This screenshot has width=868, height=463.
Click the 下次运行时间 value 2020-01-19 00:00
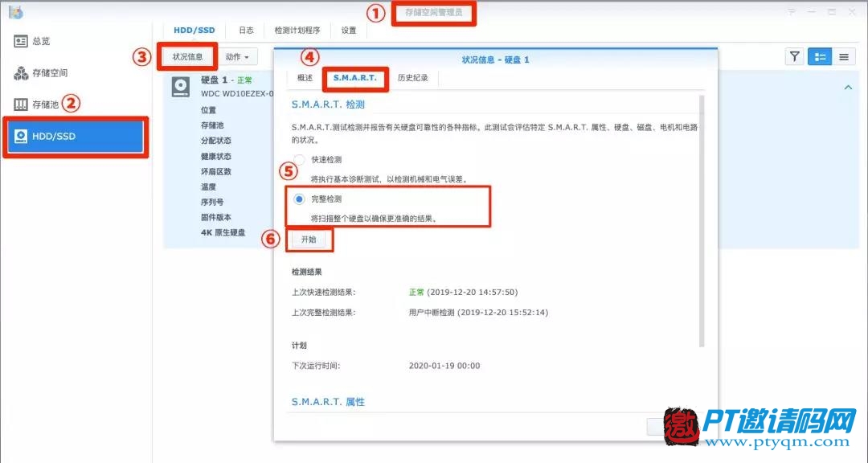(x=444, y=366)
